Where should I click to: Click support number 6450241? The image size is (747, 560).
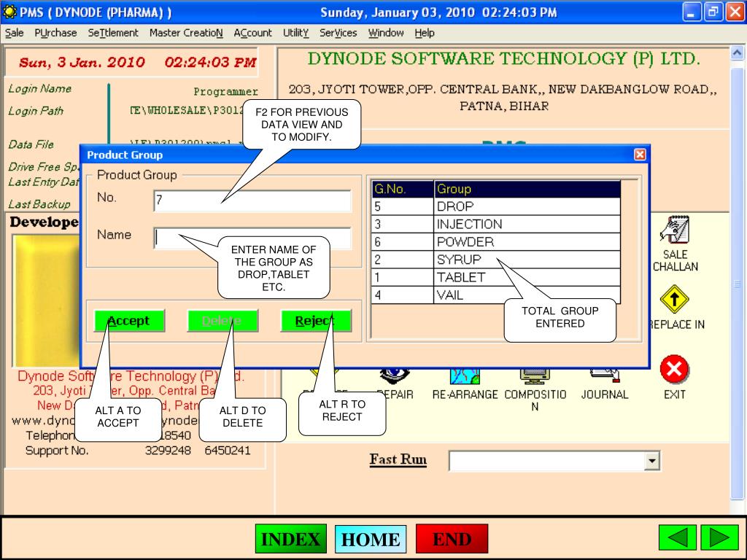coord(228,450)
